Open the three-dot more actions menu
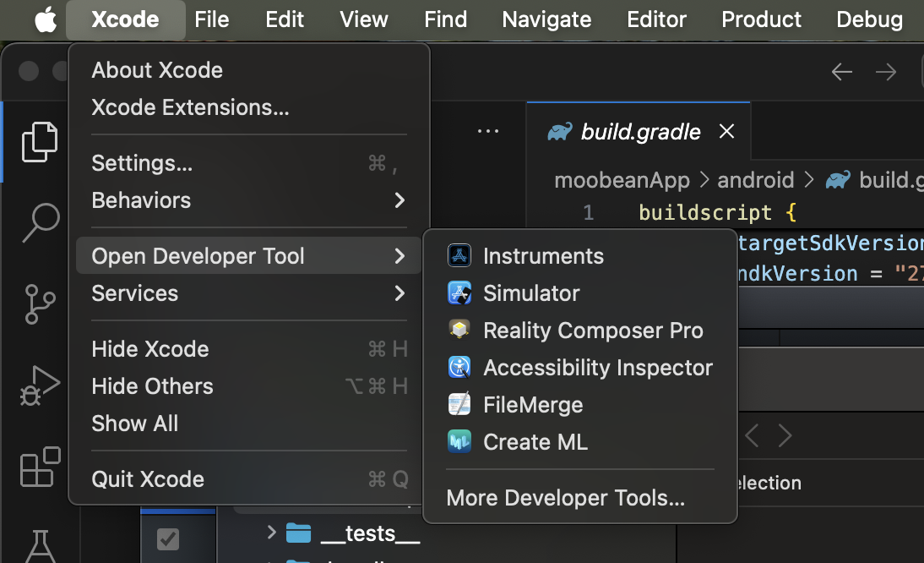 click(x=488, y=131)
